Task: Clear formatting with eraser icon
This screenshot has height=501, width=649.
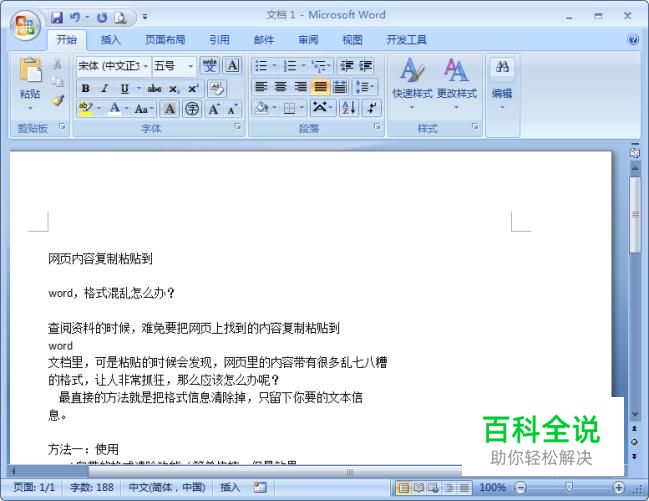Action: 217,88
